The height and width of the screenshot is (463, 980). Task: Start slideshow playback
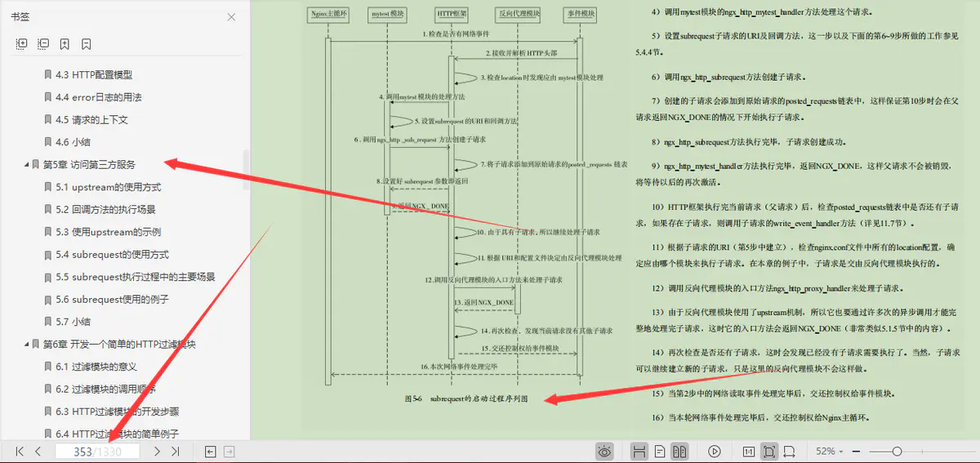715,451
